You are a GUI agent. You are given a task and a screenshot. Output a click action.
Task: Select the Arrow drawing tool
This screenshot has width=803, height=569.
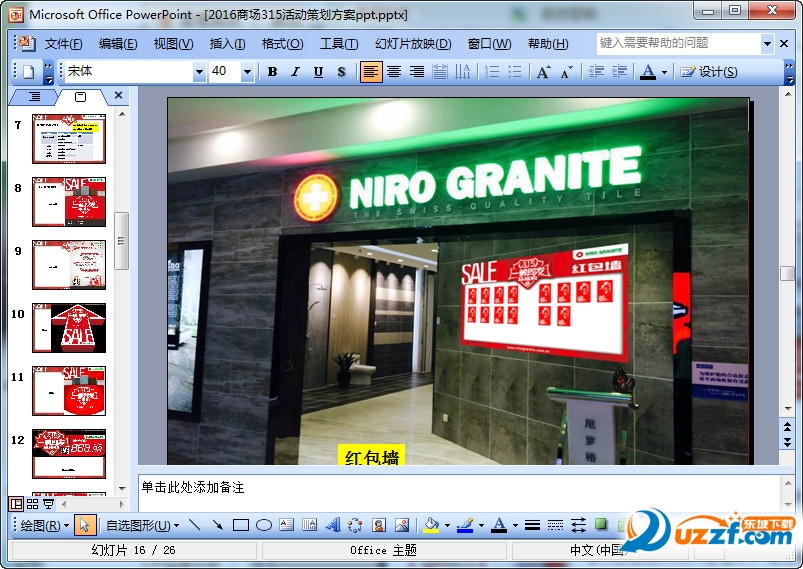coord(218,525)
